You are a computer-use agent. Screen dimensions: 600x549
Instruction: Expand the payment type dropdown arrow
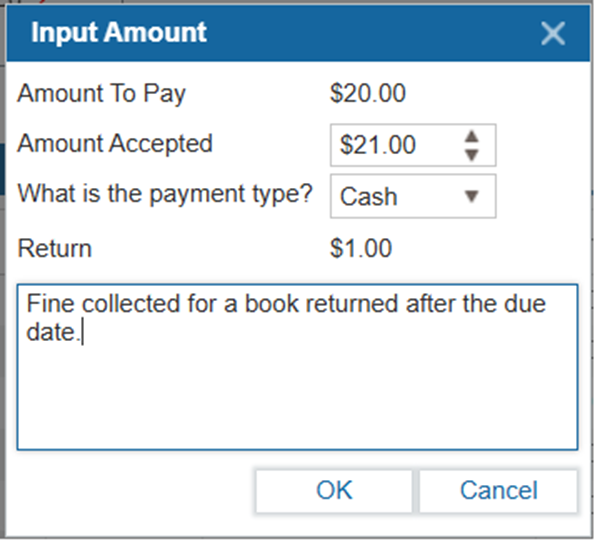(473, 196)
